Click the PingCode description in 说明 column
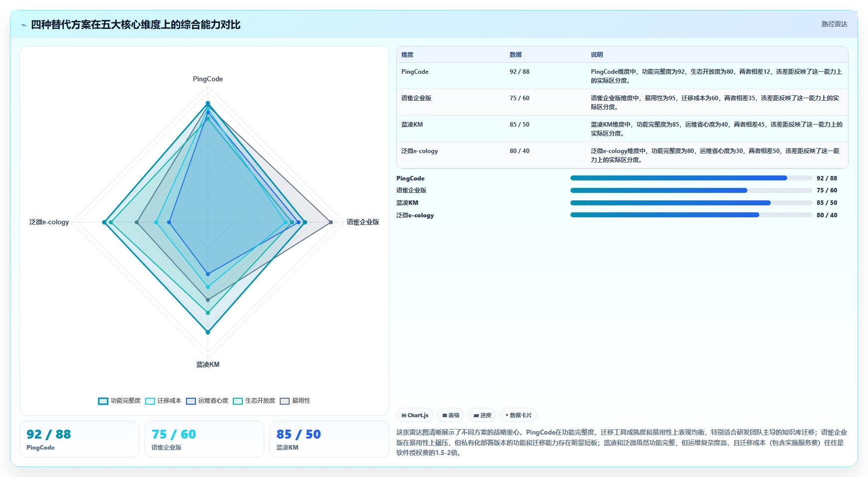 pos(716,76)
